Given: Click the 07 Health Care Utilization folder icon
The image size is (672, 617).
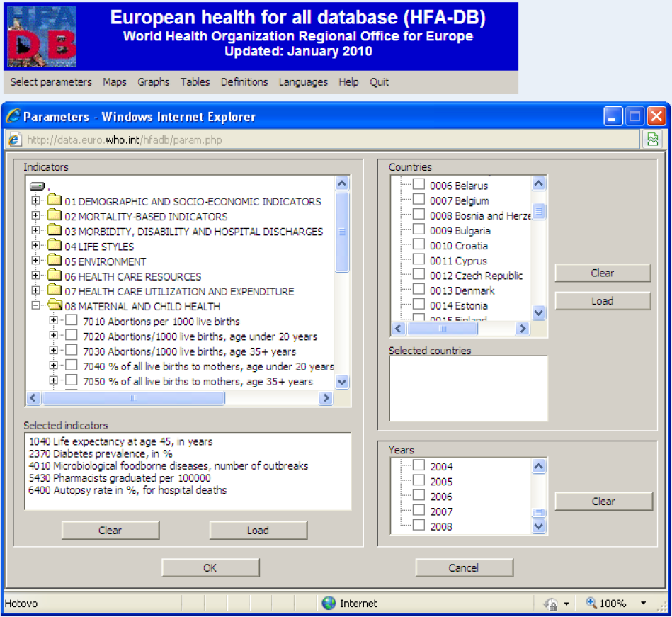Looking at the screenshot, I should (55, 290).
